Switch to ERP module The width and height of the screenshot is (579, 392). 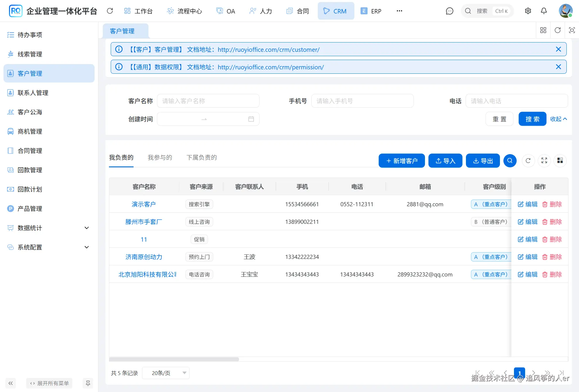pyautogui.click(x=371, y=11)
